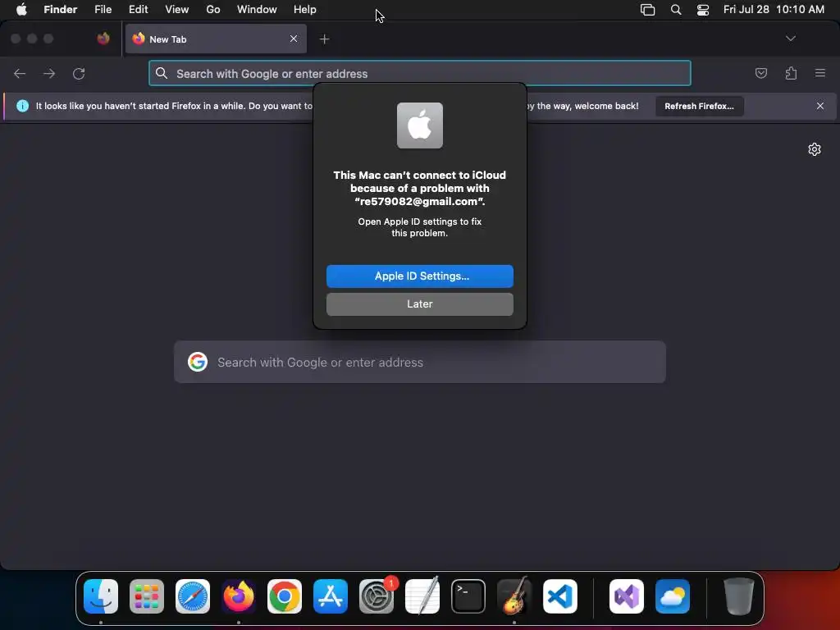This screenshot has height=630, width=840.
Task: Dismiss the Firefox refresh notification bar
Action: 820,106
